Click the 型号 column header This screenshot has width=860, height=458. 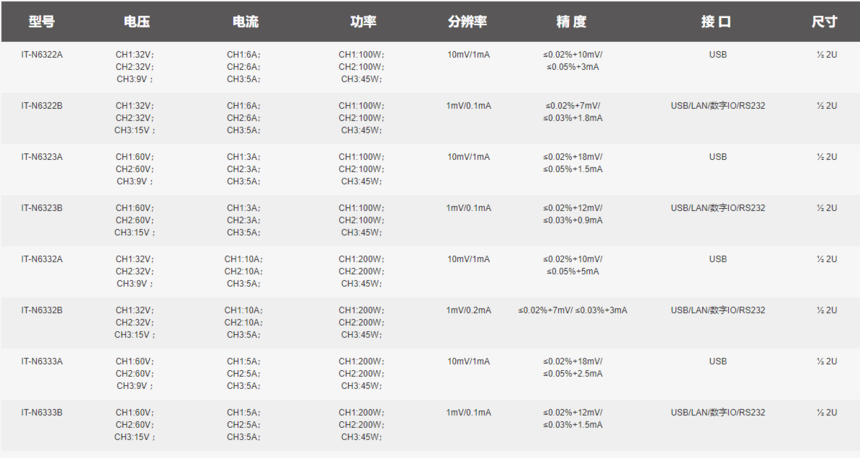[x=42, y=22]
